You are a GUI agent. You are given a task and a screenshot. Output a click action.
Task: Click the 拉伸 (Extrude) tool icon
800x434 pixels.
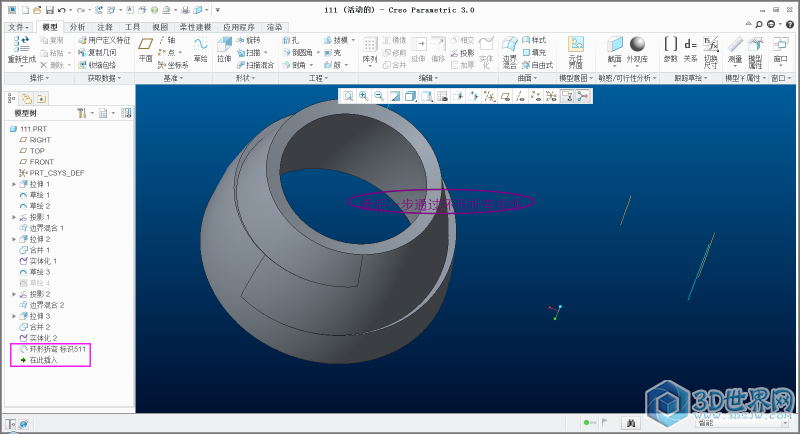224,47
